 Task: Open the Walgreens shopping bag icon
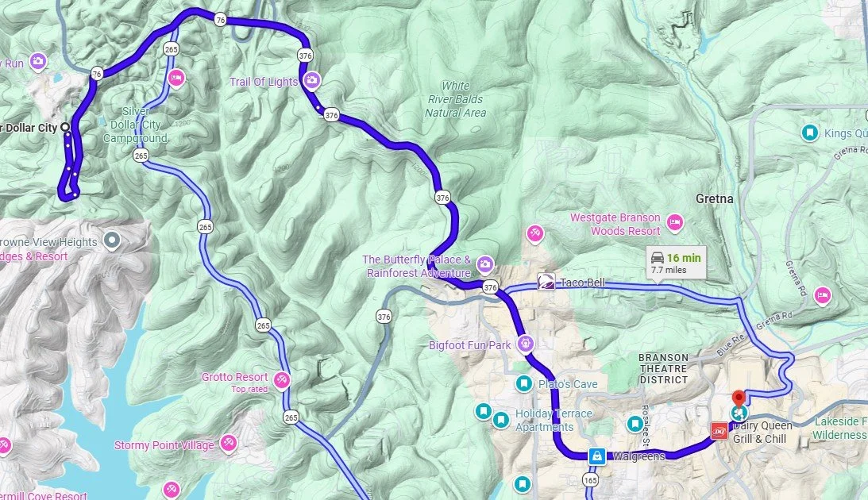pyautogui.click(x=596, y=456)
